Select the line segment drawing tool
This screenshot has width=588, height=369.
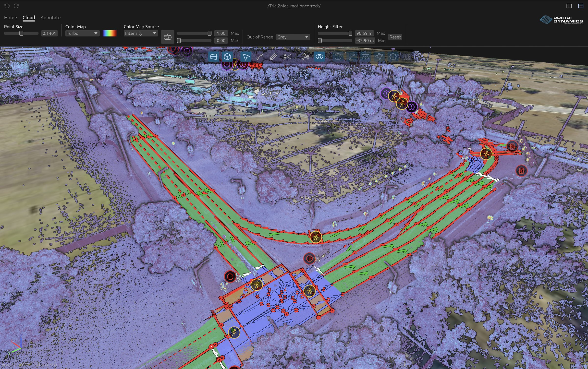pos(259,57)
